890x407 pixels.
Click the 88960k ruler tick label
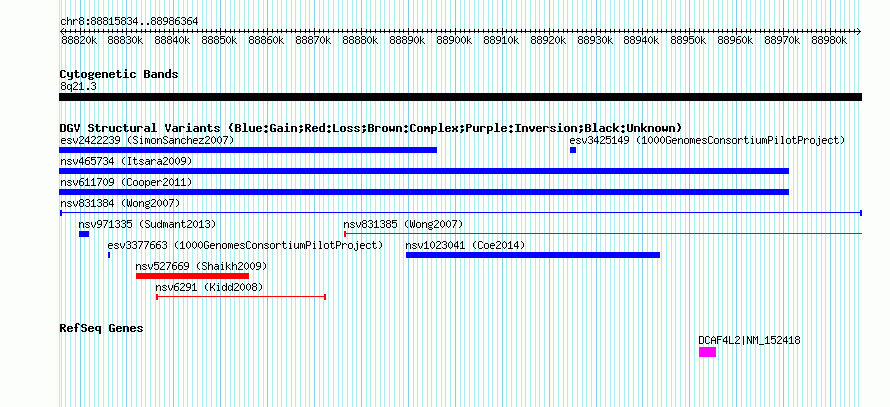(736, 40)
